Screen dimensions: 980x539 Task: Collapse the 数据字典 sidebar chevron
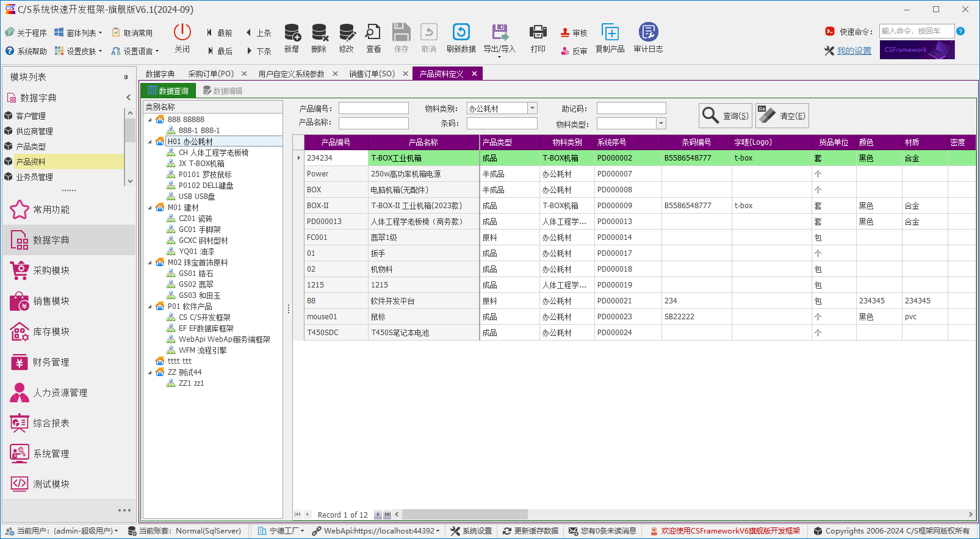[x=128, y=98]
